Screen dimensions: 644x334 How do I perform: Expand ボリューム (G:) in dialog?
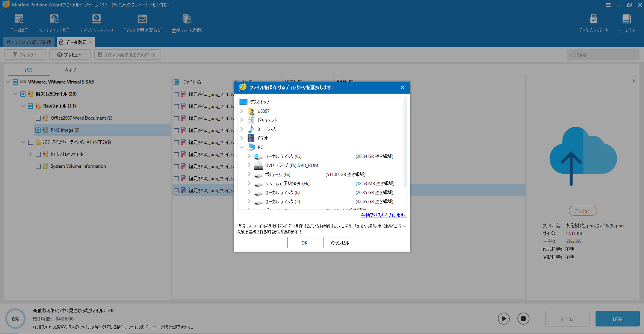pyautogui.click(x=249, y=174)
